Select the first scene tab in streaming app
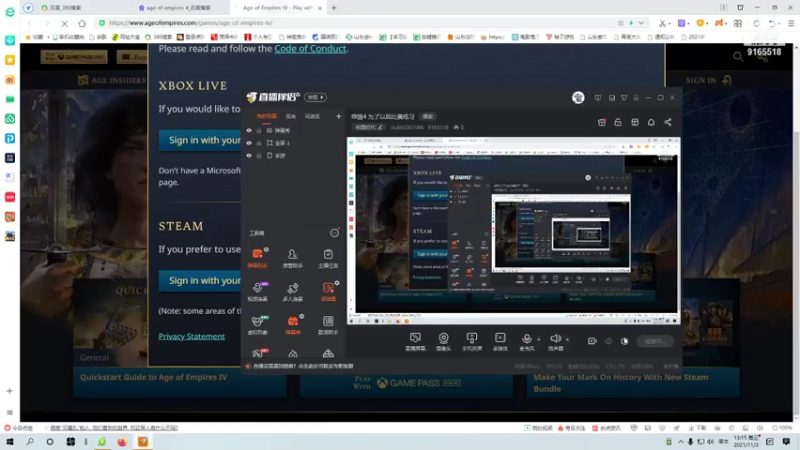 click(x=266, y=116)
